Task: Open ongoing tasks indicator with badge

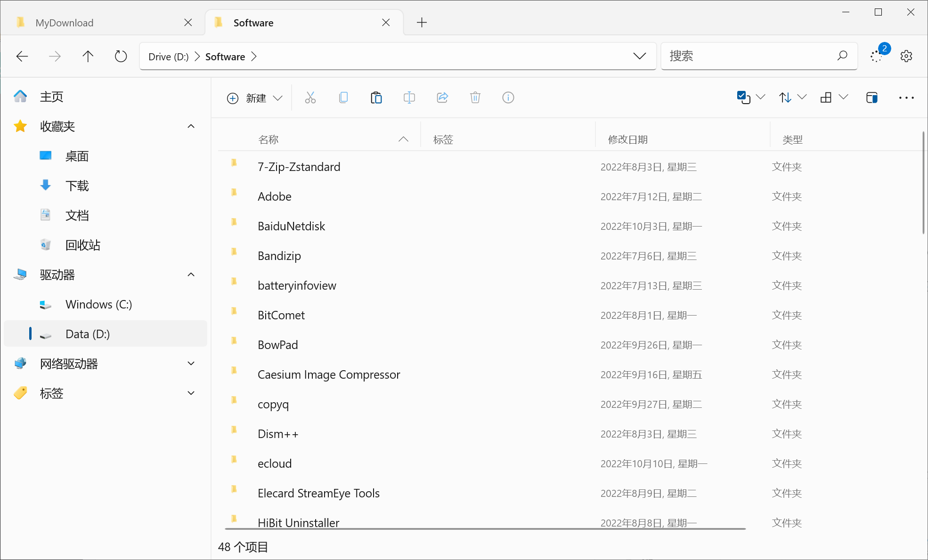Action: click(x=877, y=56)
